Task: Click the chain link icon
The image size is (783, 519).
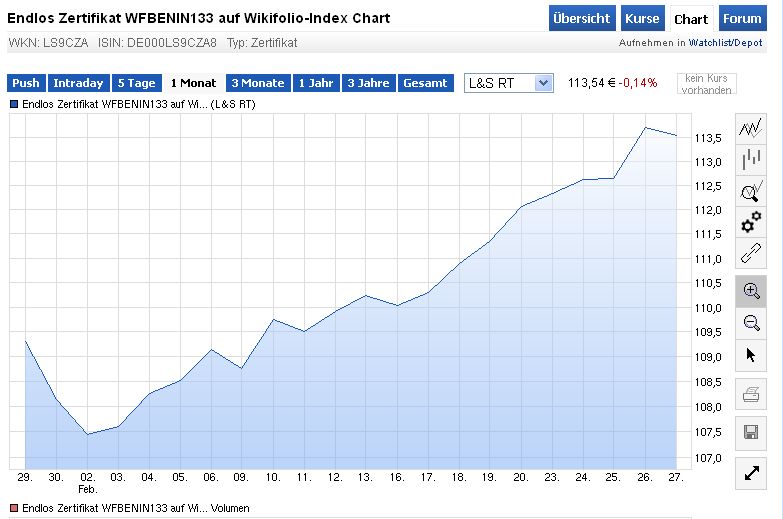Action: [751, 253]
